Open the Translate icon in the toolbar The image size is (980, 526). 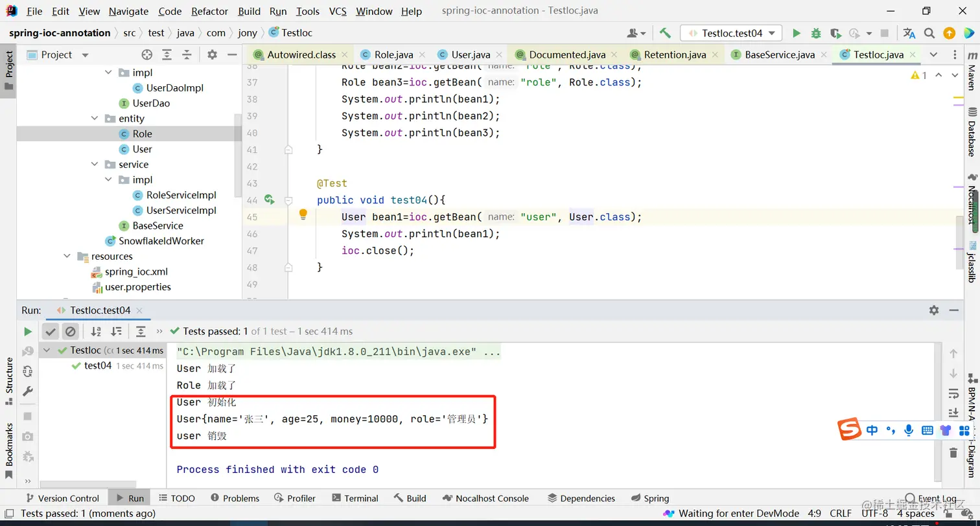coord(909,33)
